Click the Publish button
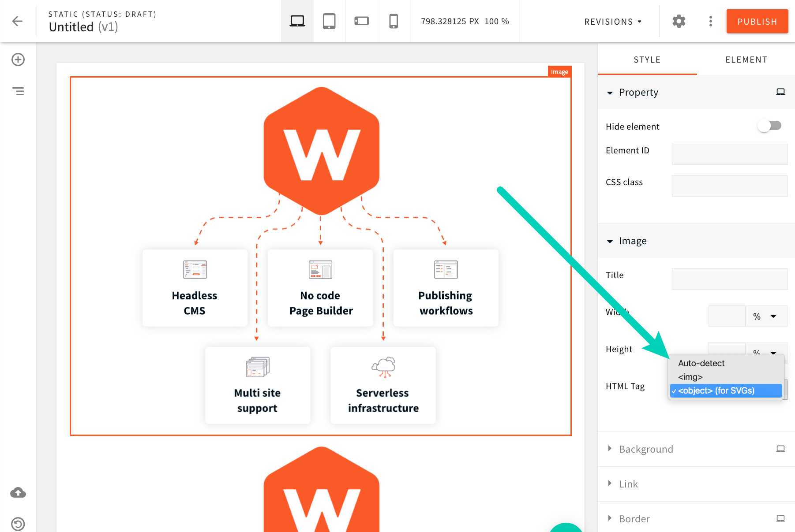Screen dimensions: 795x532 [757, 22]
